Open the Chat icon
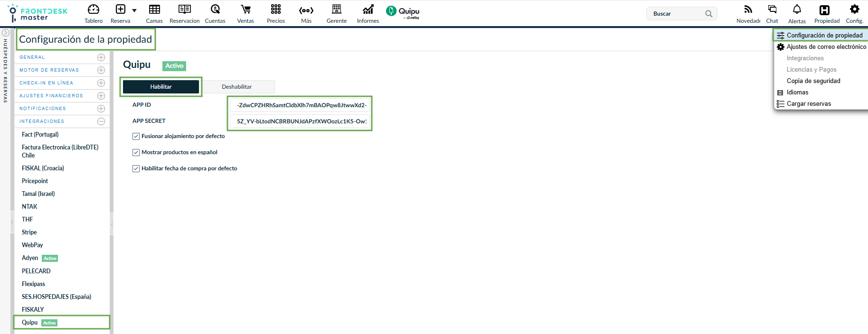This screenshot has height=334, width=868. click(772, 9)
